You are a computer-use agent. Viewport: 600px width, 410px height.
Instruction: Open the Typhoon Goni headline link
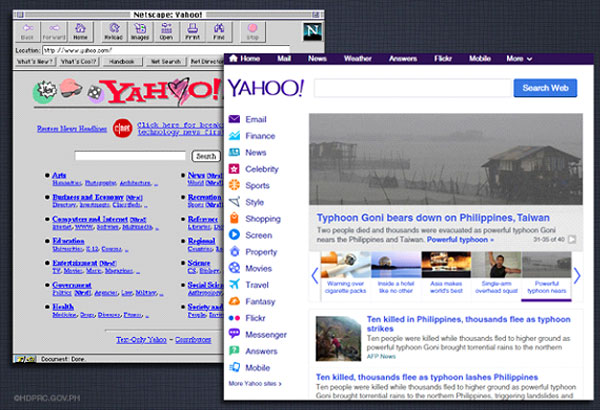tap(433, 218)
